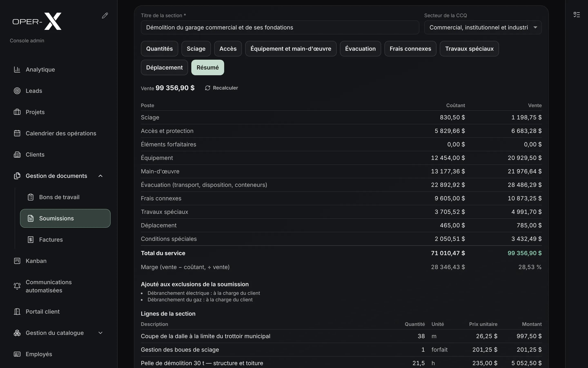Click the Calendrier des opérations calendar icon
The width and height of the screenshot is (588, 368).
point(17,133)
